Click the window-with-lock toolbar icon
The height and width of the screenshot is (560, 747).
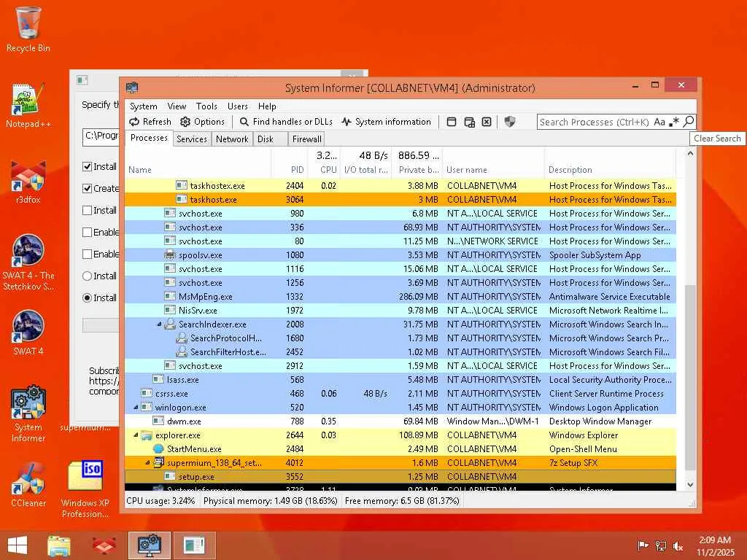click(469, 122)
